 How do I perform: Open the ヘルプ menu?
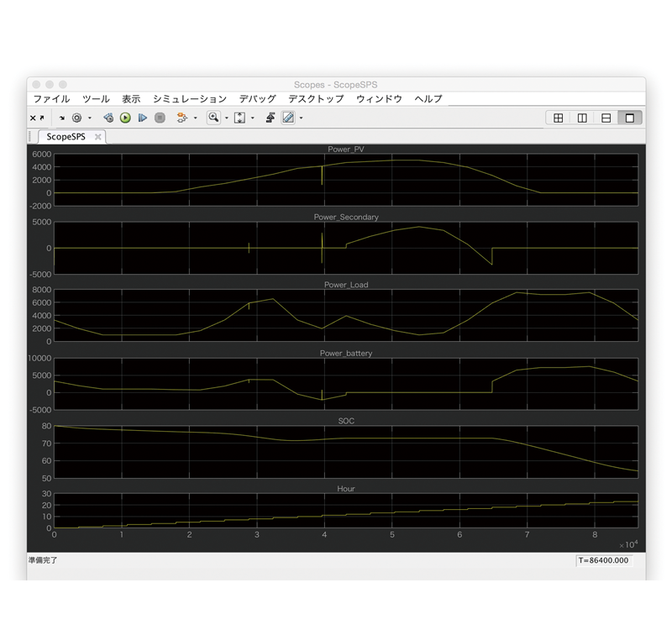[428, 99]
